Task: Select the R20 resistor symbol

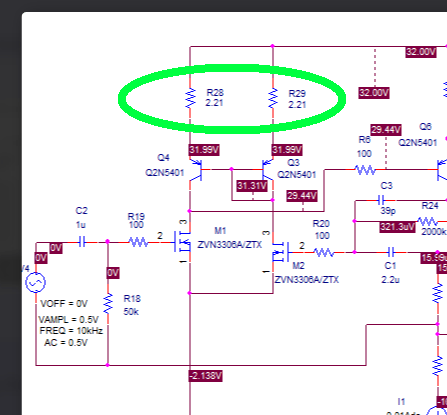Action: point(324,253)
